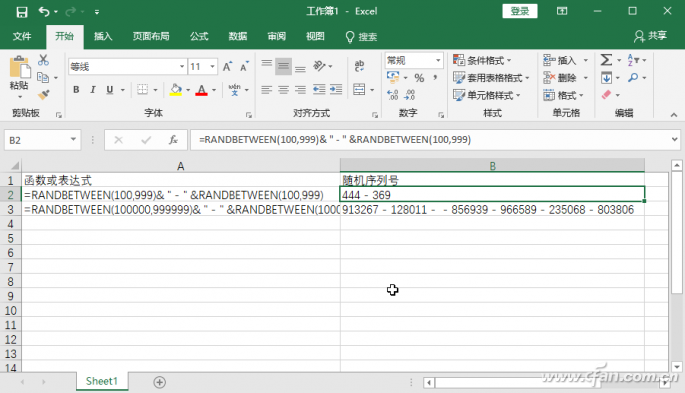This screenshot has height=393, width=685.
Task: Switch to the 数据 Data tab
Action: click(x=238, y=36)
